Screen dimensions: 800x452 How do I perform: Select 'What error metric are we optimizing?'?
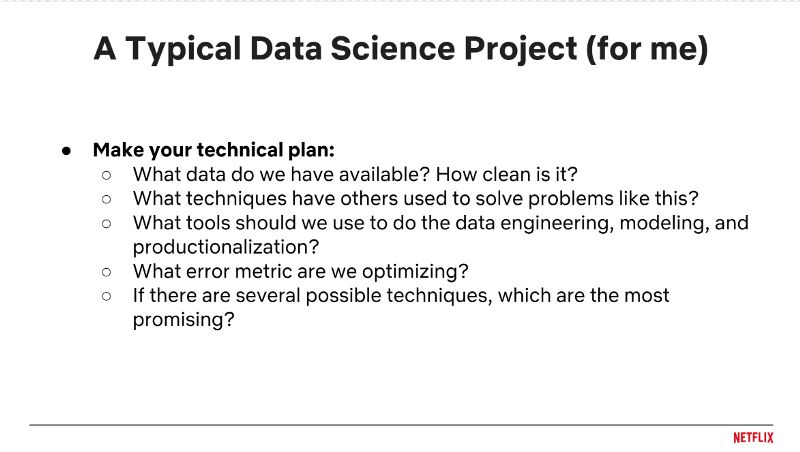pos(300,271)
